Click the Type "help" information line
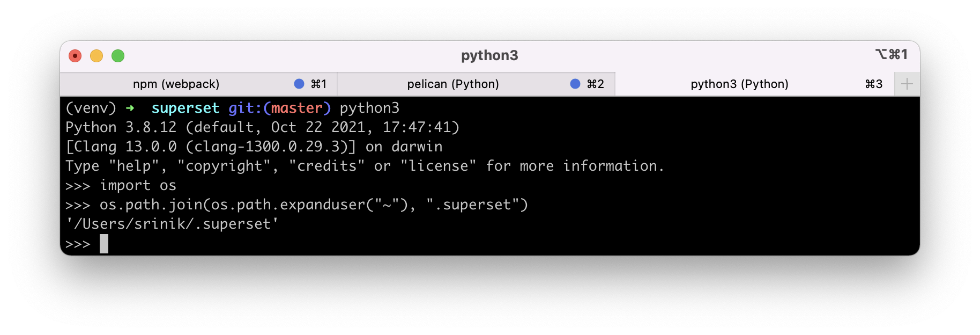 click(x=365, y=166)
